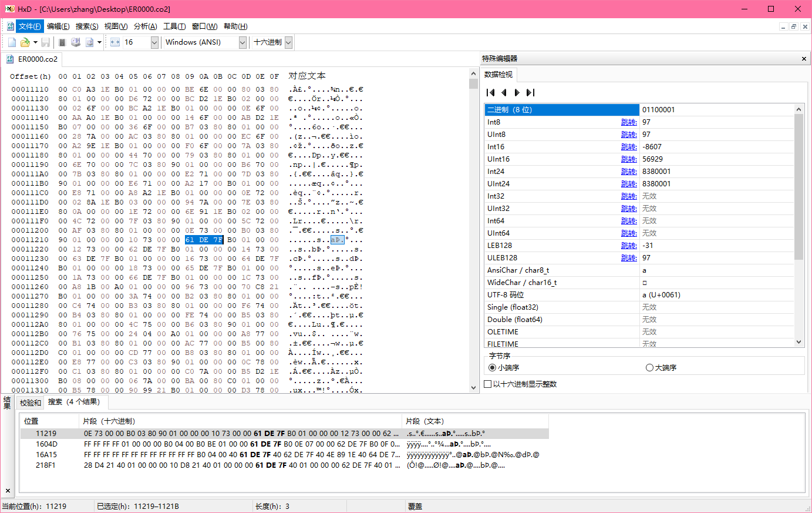Select the 小端序 byte order option
This screenshot has height=513, width=812.
[x=493, y=368]
